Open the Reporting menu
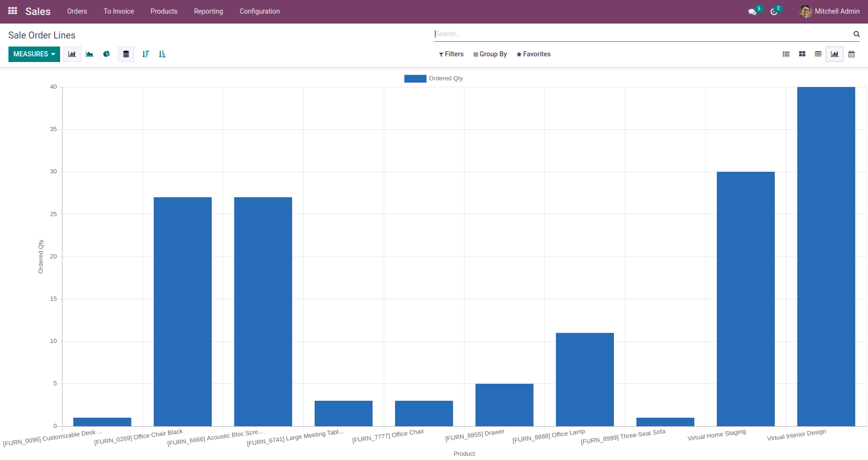This screenshot has height=460, width=868. [x=208, y=11]
